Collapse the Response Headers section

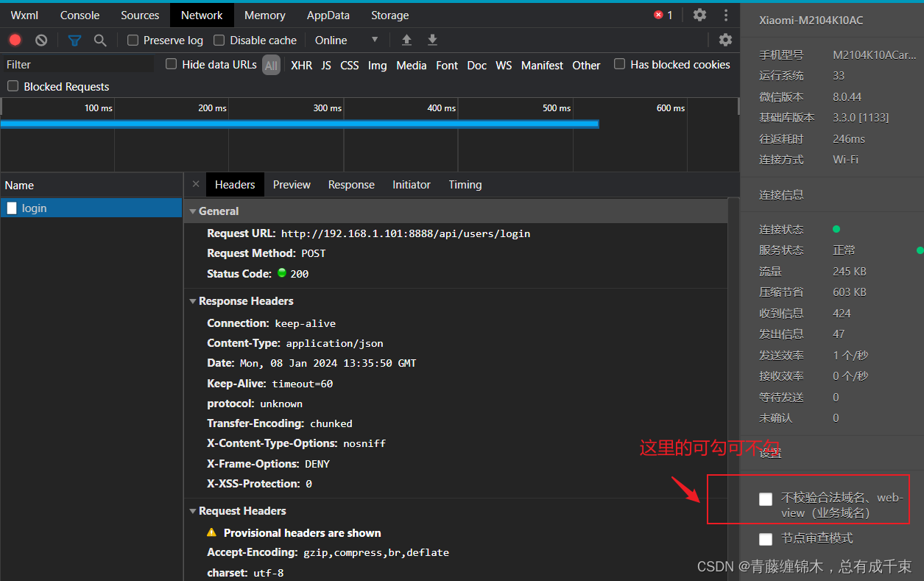click(x=193, y=301)
